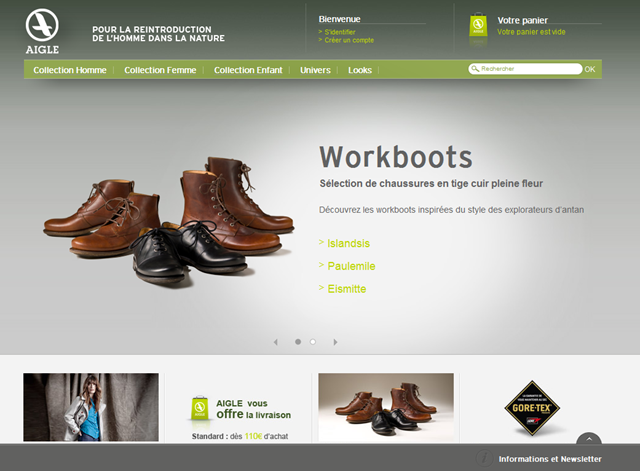The width and height of the screenshot is (640, 471).
Task: Open the workboots thumbnail at bottom
Action: tap(386, 407)
